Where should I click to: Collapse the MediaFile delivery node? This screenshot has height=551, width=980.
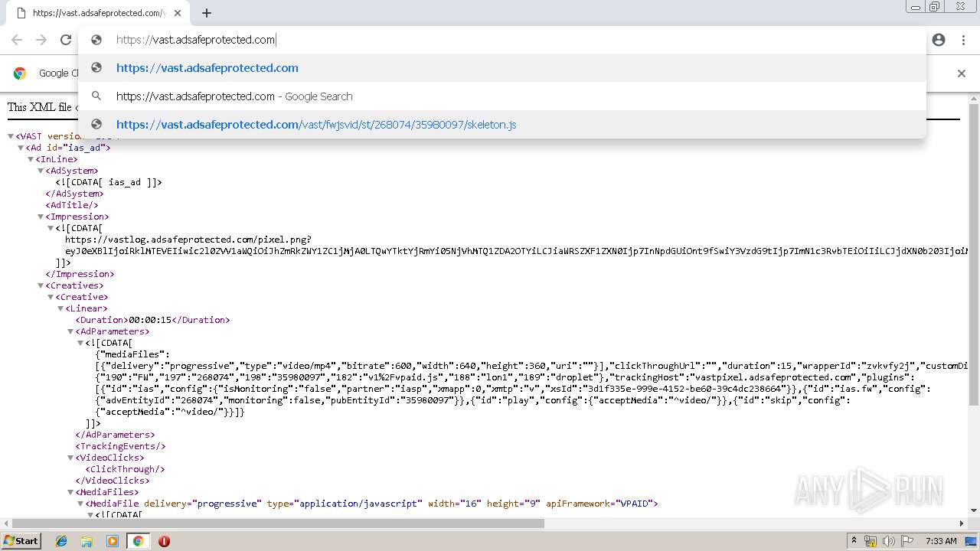click(x=80, y=504)
